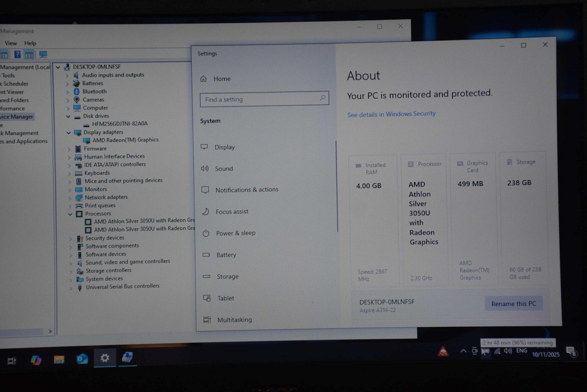The height and width of the screenshot is (392, 587).
Task: Open the View menu
Action: (11, 43)
